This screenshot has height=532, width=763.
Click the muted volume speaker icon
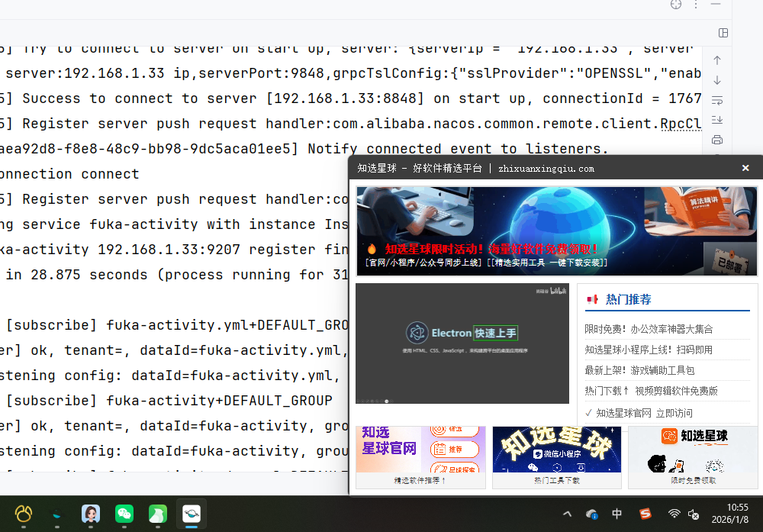click(694, 514)
